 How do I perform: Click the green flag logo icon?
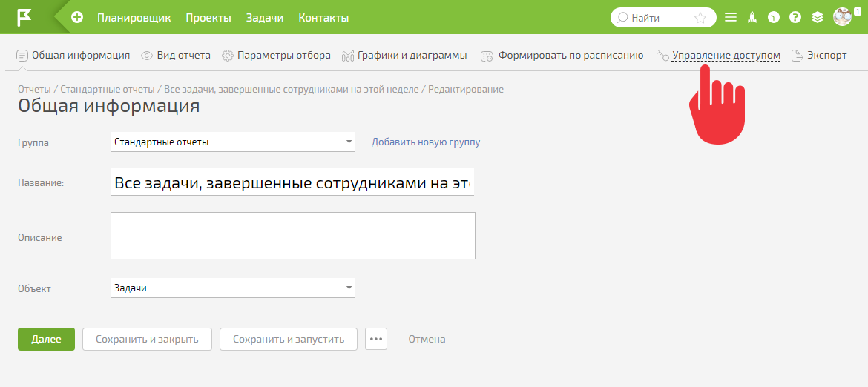[24, 17]
